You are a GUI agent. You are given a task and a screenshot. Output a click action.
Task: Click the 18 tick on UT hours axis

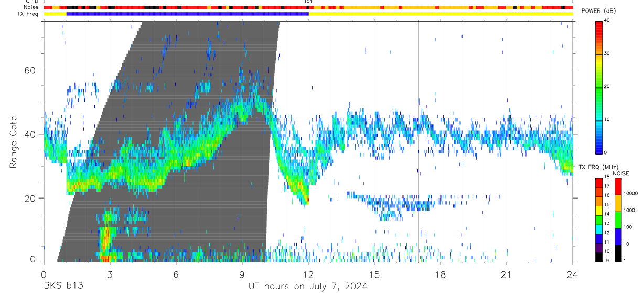pos(441,274)
